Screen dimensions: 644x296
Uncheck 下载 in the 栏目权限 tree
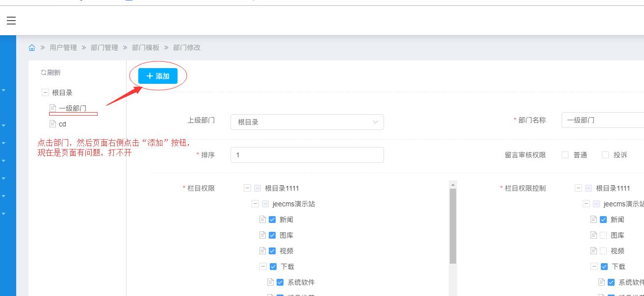click(273, 267)
